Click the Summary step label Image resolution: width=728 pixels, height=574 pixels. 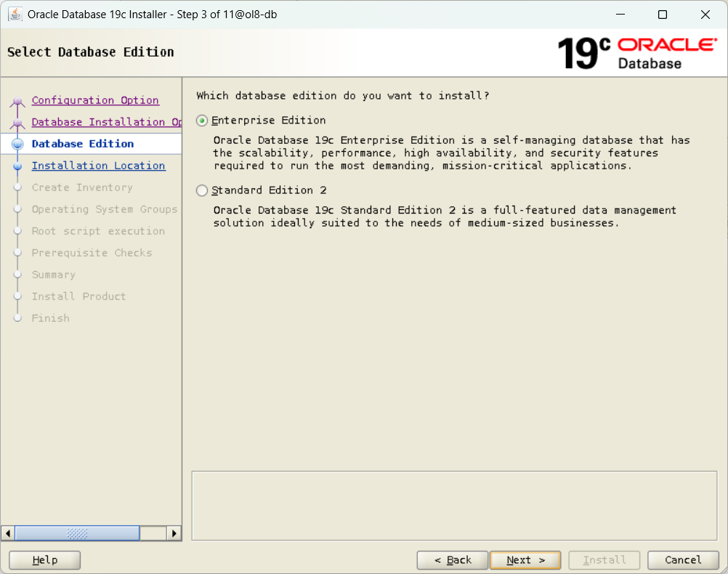[53, 275]
